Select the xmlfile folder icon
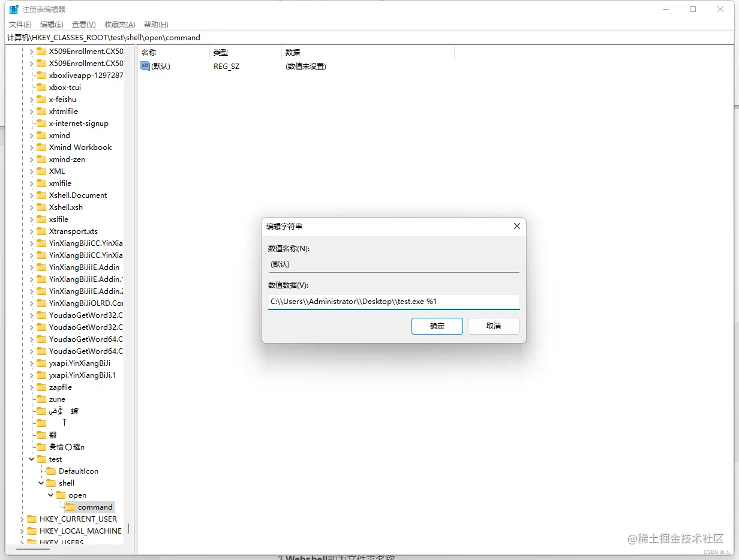 tap(41, 183)
